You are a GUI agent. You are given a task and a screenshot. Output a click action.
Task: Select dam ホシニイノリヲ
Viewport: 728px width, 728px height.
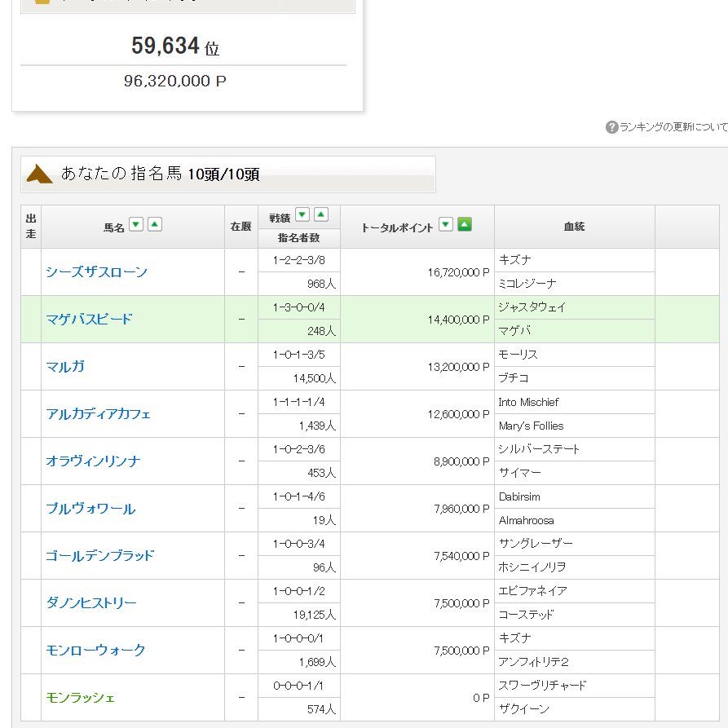pyautogui.click(x=532, y=567)
